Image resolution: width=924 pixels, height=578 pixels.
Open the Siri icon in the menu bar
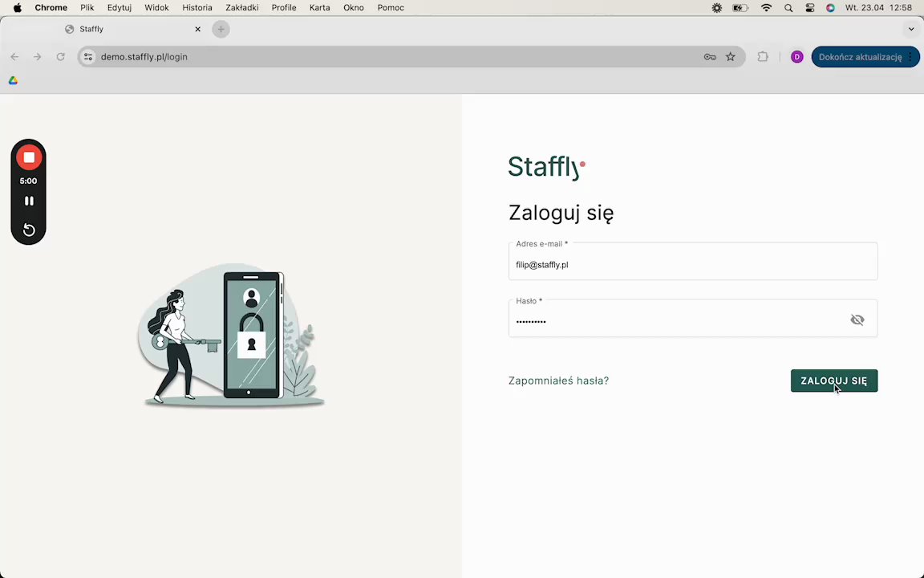[x=830, y=8]
